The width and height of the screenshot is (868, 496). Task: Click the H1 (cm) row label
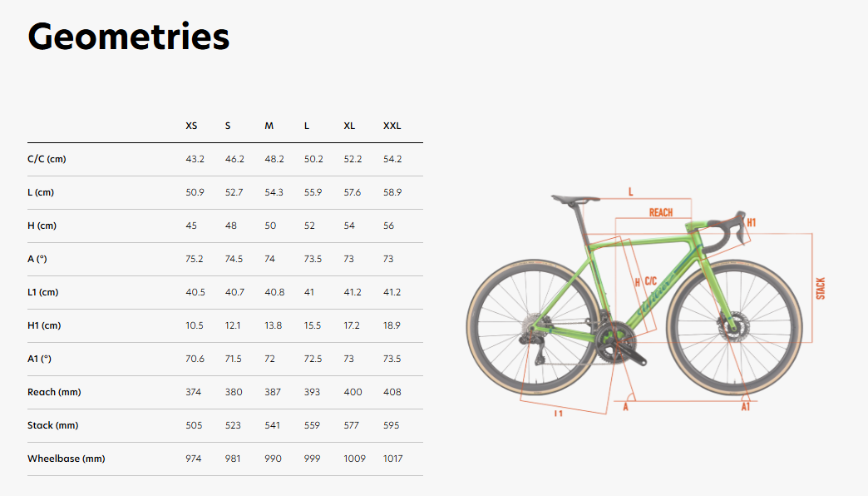(x=44, y=325)
